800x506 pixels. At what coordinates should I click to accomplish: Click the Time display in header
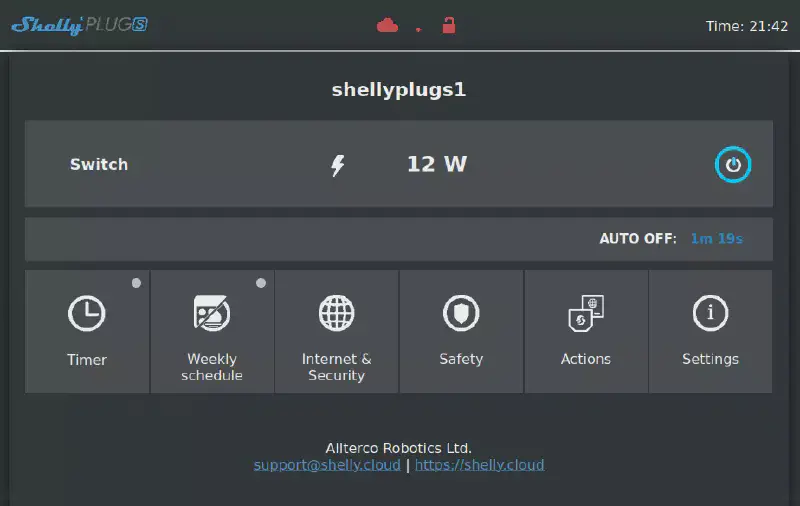[x=747, y=26]
